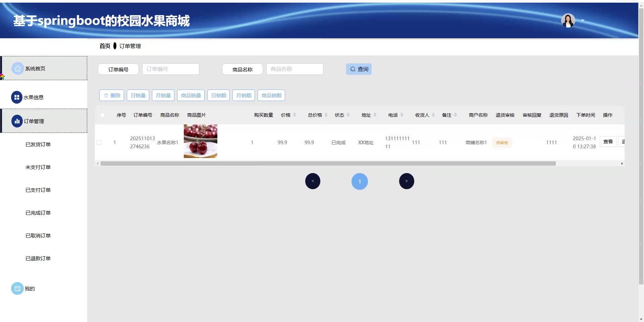Image resolution: width=644 pixels, height=322 pixels.
Task: Focus the 订单编号 input field
Action: [171, 69]
